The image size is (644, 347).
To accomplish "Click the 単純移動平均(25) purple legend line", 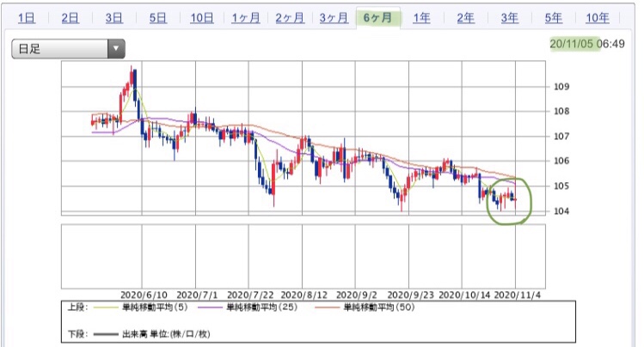I will pyautogui.click(x=211, y=307).
